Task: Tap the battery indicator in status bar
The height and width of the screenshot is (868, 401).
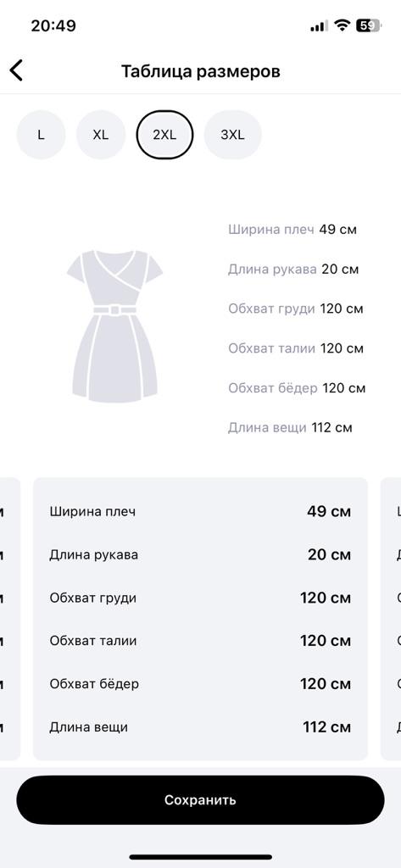Action: point(368,25)
